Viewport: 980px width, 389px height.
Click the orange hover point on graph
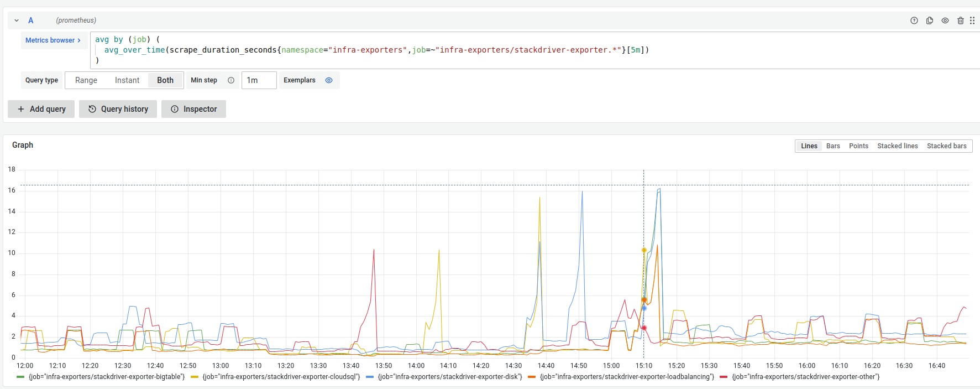tap(644, 299)
